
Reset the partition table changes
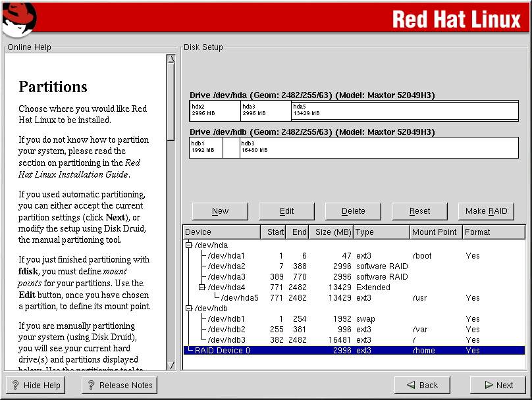pos(419,211)
